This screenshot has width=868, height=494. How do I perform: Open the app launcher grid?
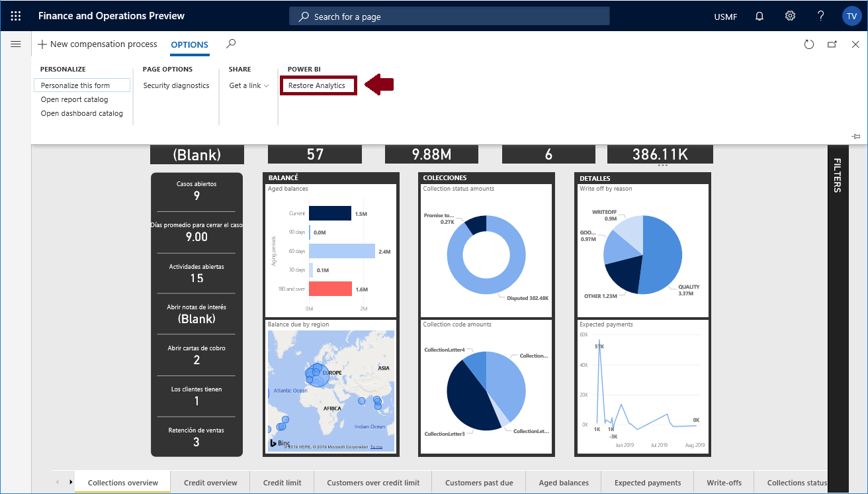point(16,15)
